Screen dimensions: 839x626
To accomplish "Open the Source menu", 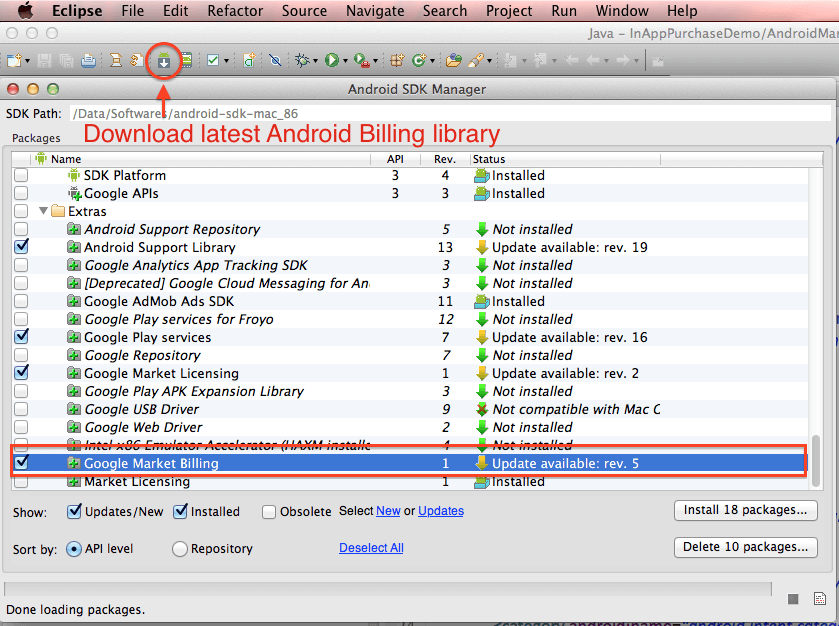I will pos(304,11).
